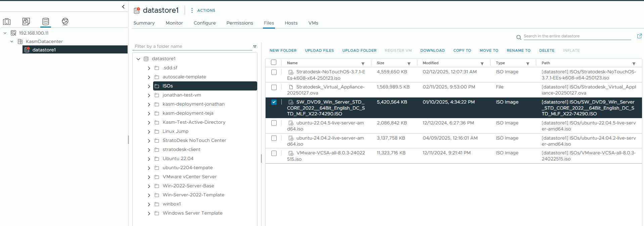The height and width of the screenshot is (226, 644).
Task: Switch to the Summary tab
Action: (144, 23)
